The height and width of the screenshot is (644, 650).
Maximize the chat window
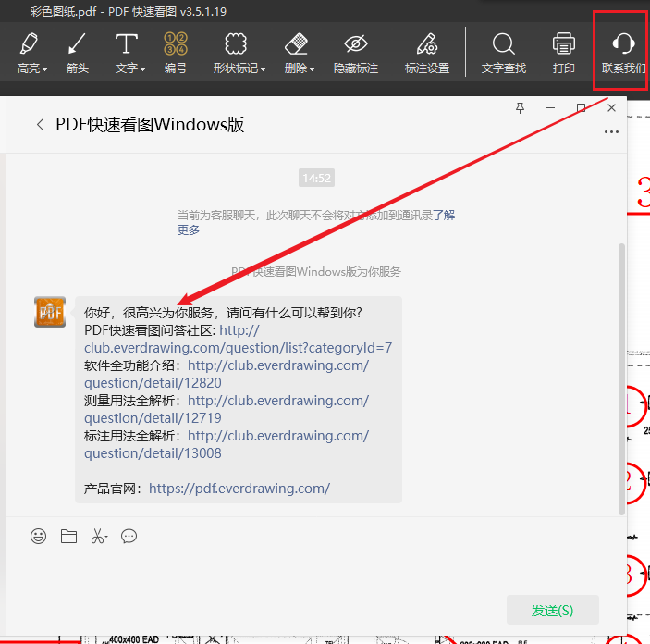tap(582, 108)
